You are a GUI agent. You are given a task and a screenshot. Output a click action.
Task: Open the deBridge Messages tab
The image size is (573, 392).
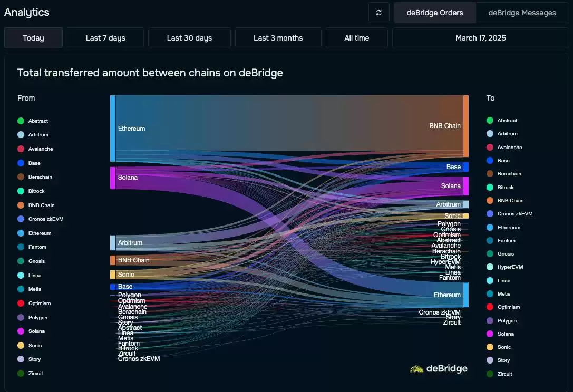pyautogui.click(x=522, y=13)
